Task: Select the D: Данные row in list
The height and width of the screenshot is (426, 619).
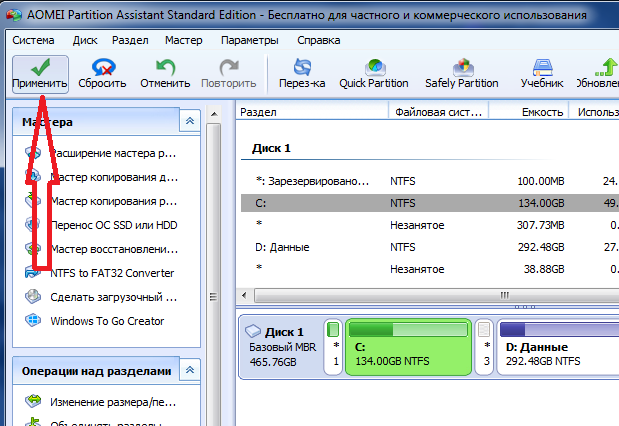Action: (x=430, y=247)
